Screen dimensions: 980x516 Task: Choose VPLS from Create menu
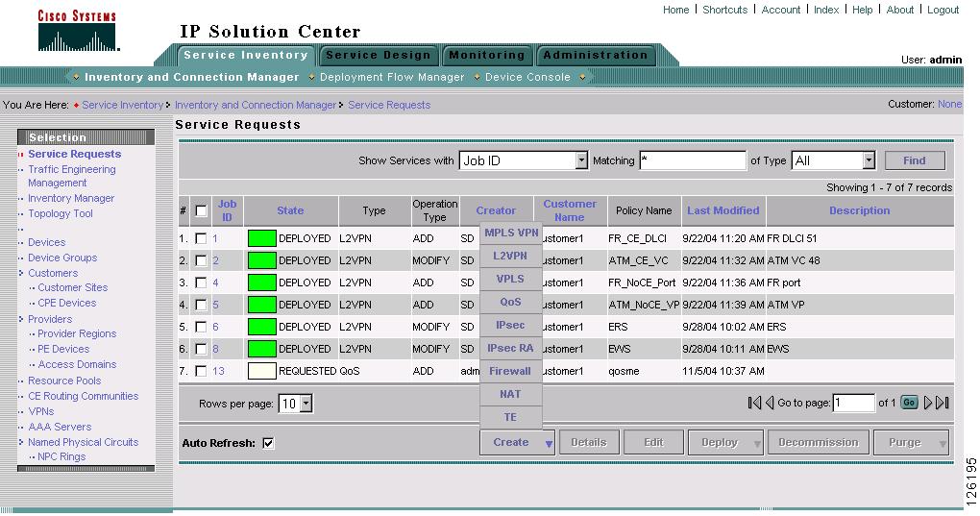click(x=510, y=279)
